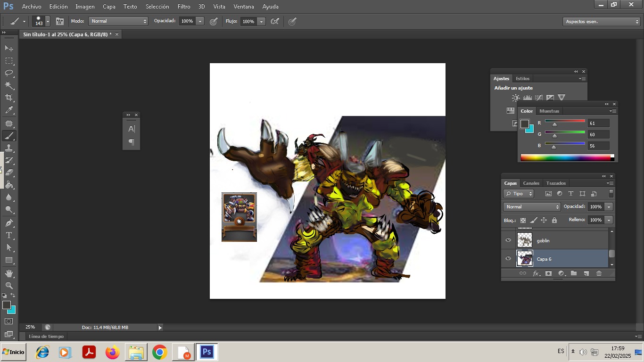Select the Magic Wand tool
The width and height of the screenshot is (644, 362).
pyautogui.click(x=9, y=85)
